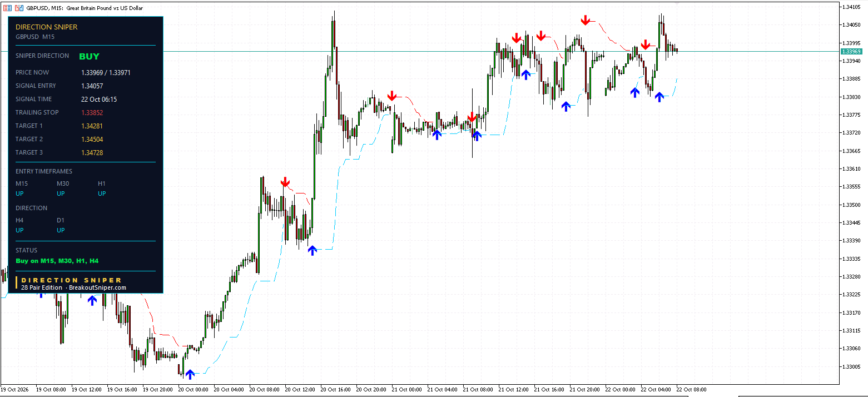The width and height of the screenshot is (868, 397).
Task: Click the 28 Pair Edition text
Action: [x=42, y=287]
